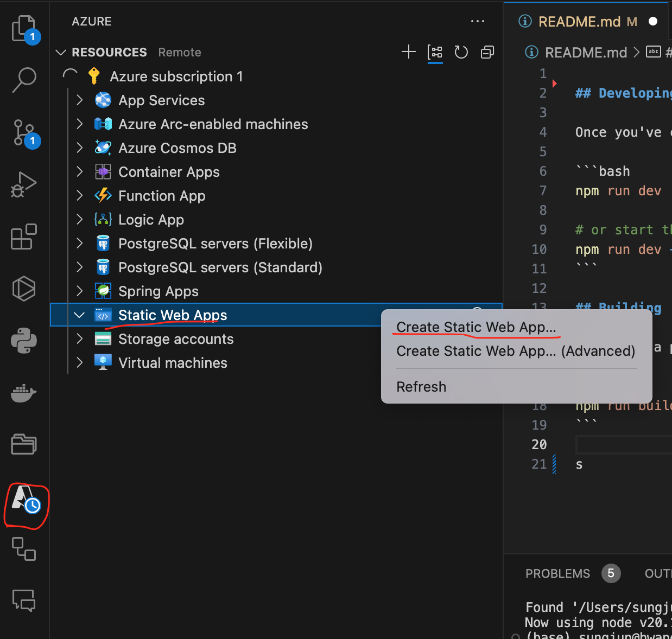Click the Spring Apps leaf icon
The image size is (672, 639).
(103, 291)
